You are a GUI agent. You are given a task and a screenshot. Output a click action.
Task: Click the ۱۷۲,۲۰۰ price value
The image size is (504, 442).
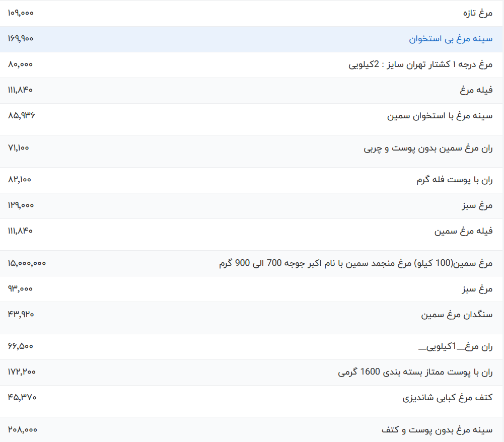[x=22, y=372]
